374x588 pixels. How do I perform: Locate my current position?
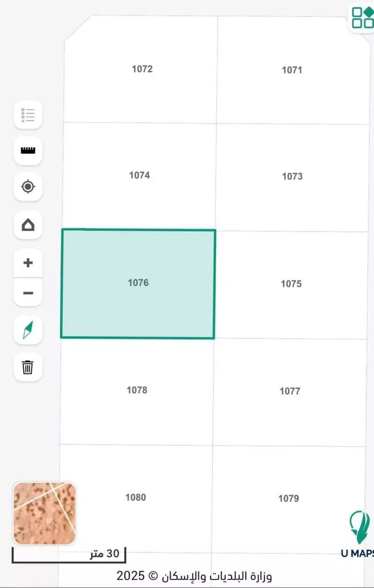tap(28, 187)
